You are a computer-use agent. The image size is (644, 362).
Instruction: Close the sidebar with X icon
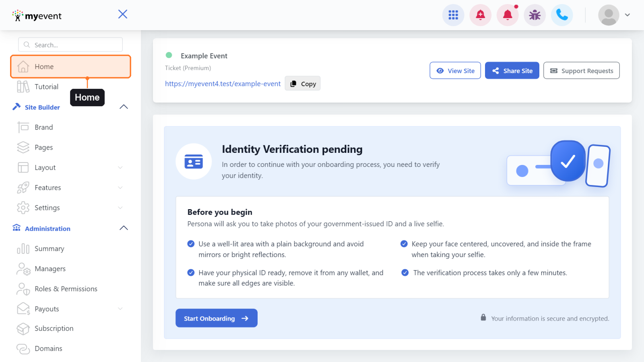tap(123, 14)
